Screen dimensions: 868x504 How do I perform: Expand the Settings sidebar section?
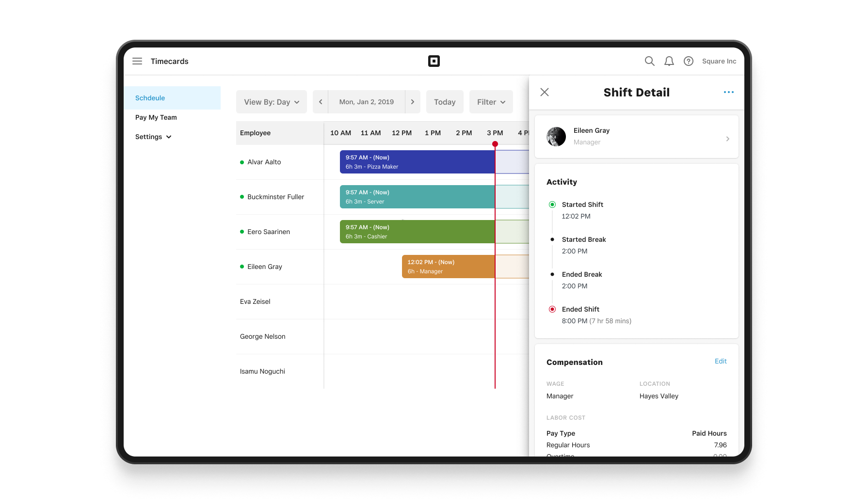pyautogui.click(x=153, y=137)
